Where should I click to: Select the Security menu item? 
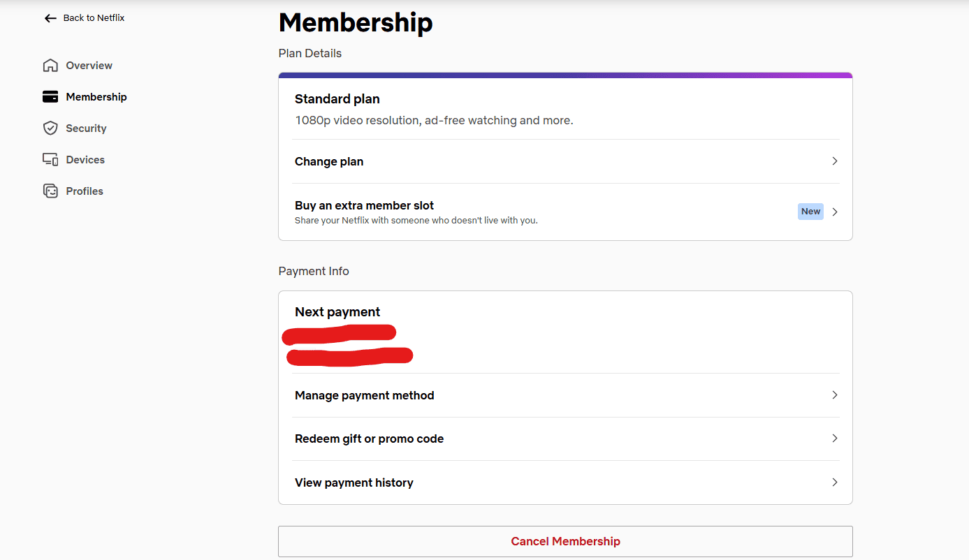point(75,128)
